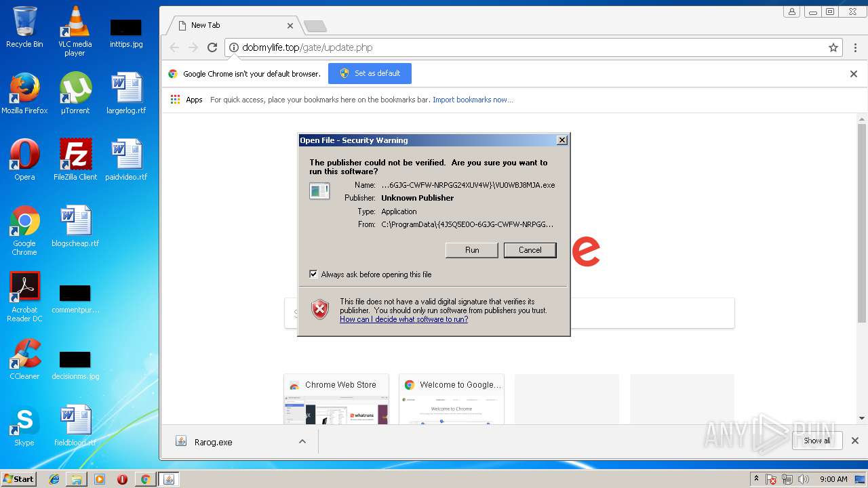Open 'How can I decide what software to run?' link
This screenshot has height=488, width=868.
[404, 319]
